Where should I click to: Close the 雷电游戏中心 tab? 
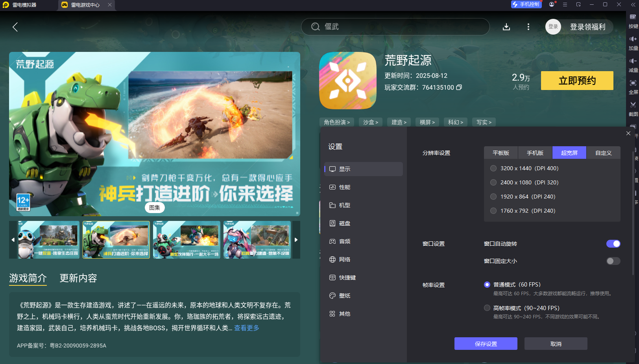point(110,5)
